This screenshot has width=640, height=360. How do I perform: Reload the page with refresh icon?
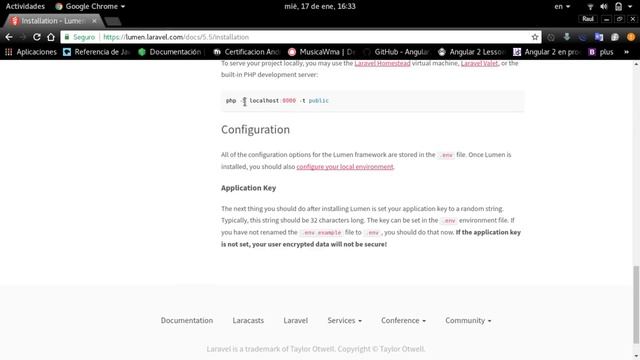[x=37, y=37]
